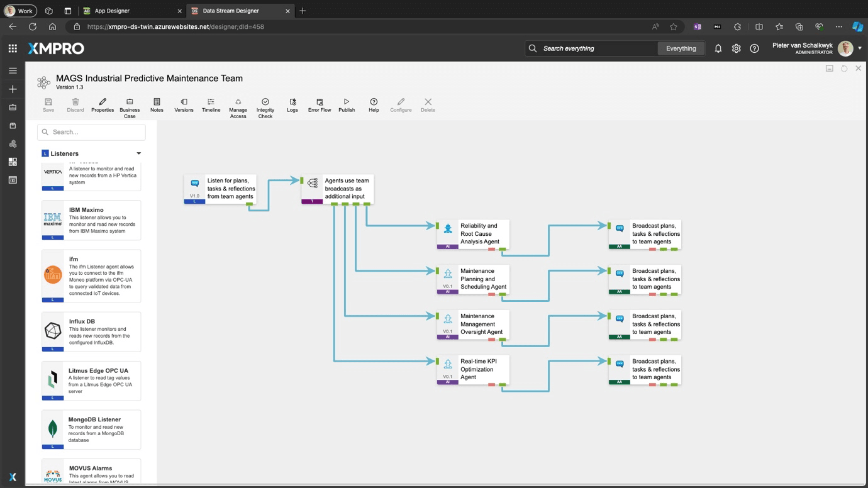868x488 pixels.
Task: Expand the user account menu arrow
Action: (x=860, y=48)
